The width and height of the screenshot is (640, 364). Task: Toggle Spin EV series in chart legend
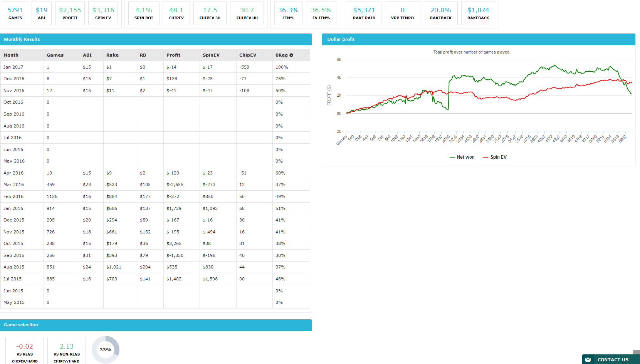coord(495,157)
